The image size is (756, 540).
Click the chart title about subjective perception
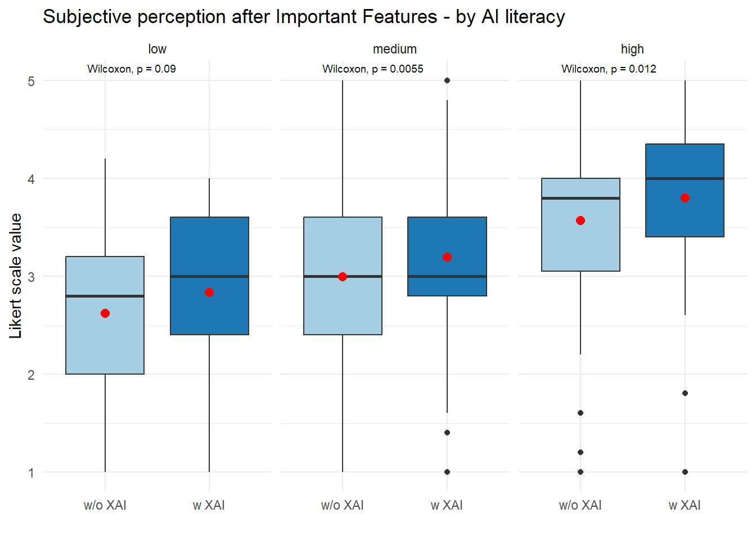pos(304,17)
